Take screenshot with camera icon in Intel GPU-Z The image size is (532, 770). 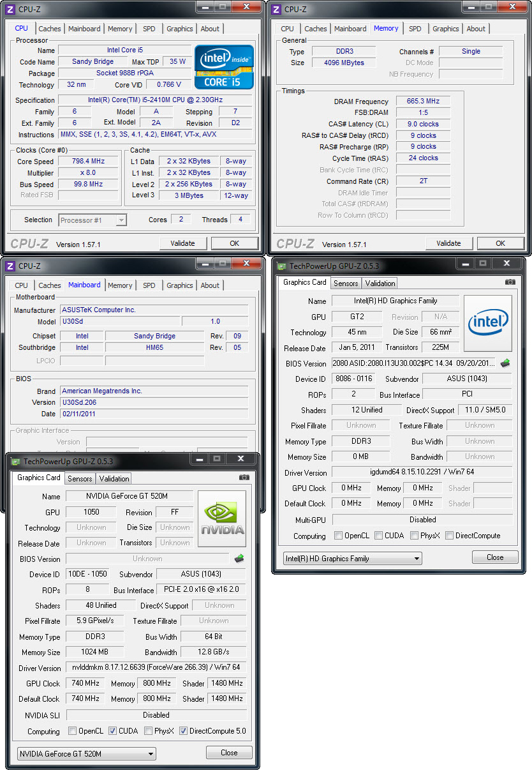click(x=510, y=282)
